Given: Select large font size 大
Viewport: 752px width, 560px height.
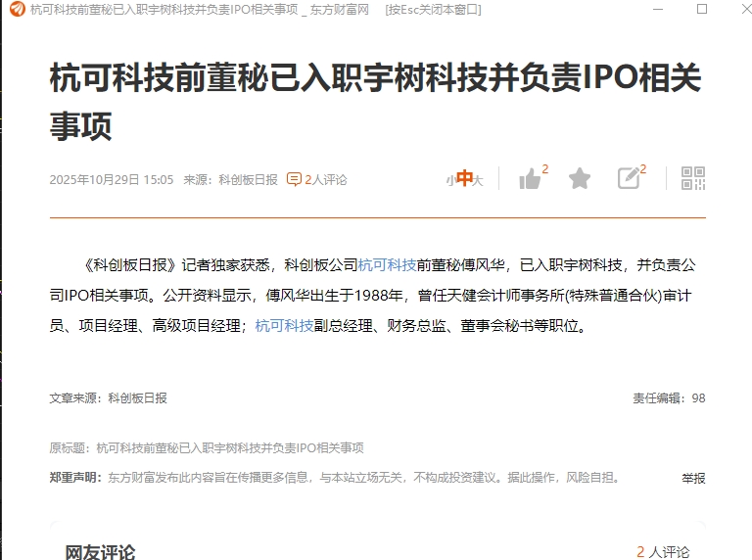Looking at the screenshot, I should 478,180.
